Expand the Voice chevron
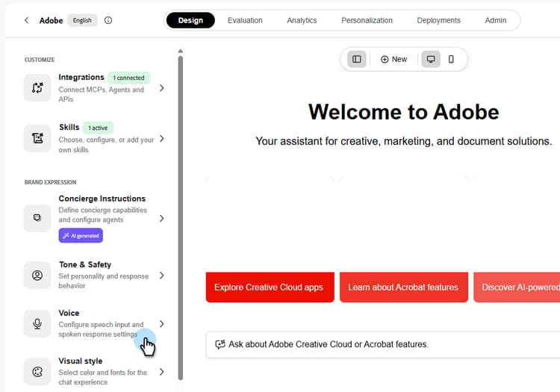Image resolution: width=560 pixels, height=392 pixels. pyautogui.click(x=162, y=324)
